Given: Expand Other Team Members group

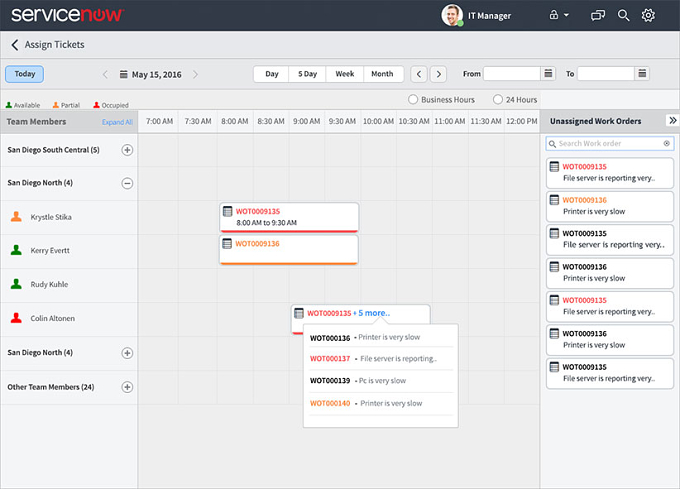Looking at the screenshot, I should click(x=127, y=387).
